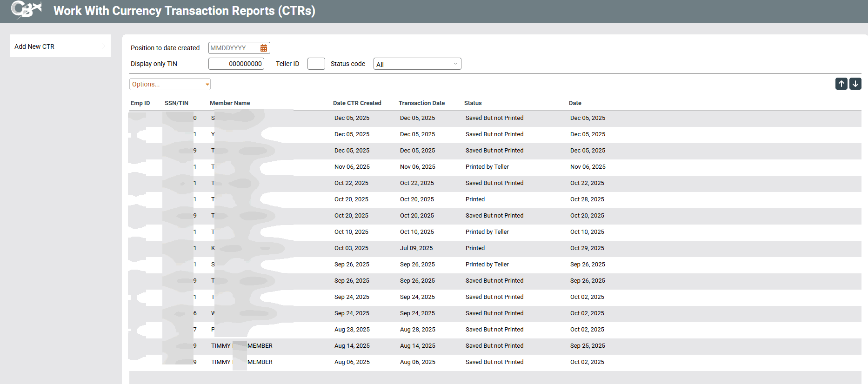
Task: Click the Status column header
Action: 473,103
